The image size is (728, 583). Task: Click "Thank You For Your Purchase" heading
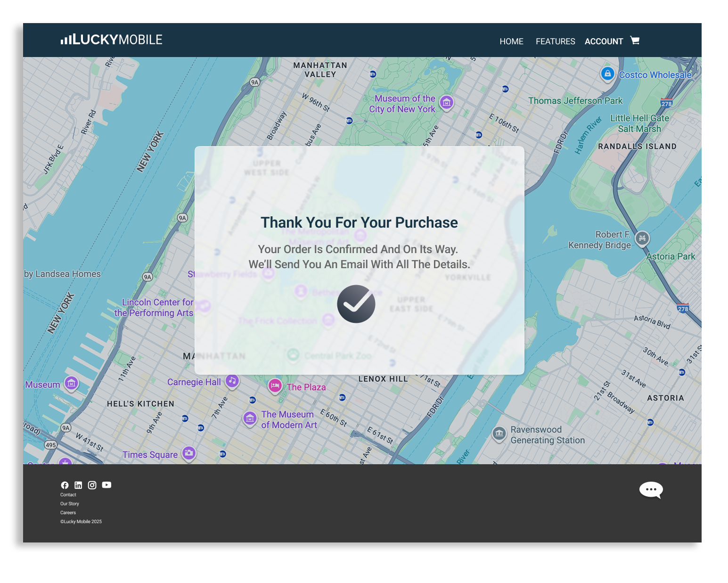(x=360, y=222)
